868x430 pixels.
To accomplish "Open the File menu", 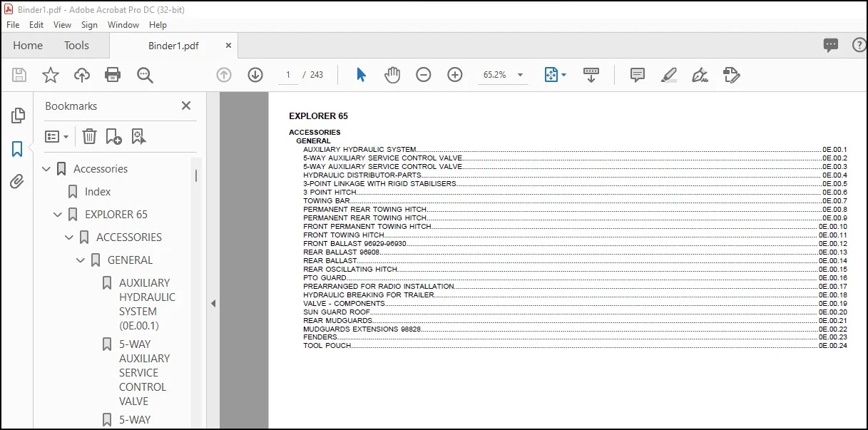I will (x=13, y=24).
